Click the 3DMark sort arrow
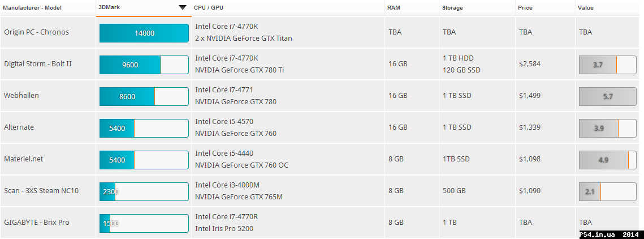The width and height of the screenshot is (644, 239). pos(182,8)
